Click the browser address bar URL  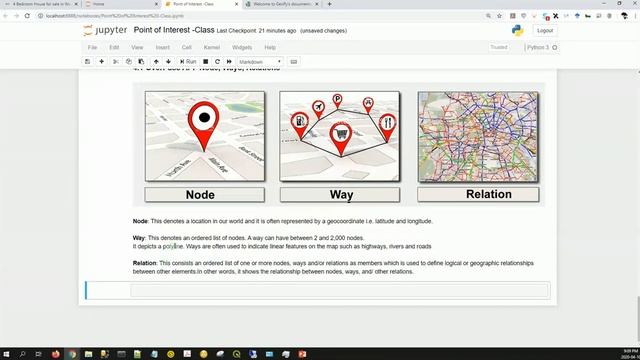click(115, 16)
